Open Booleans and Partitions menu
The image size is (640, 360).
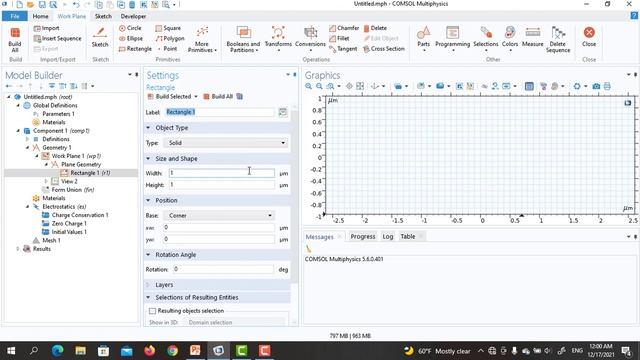tap(243, 40)
